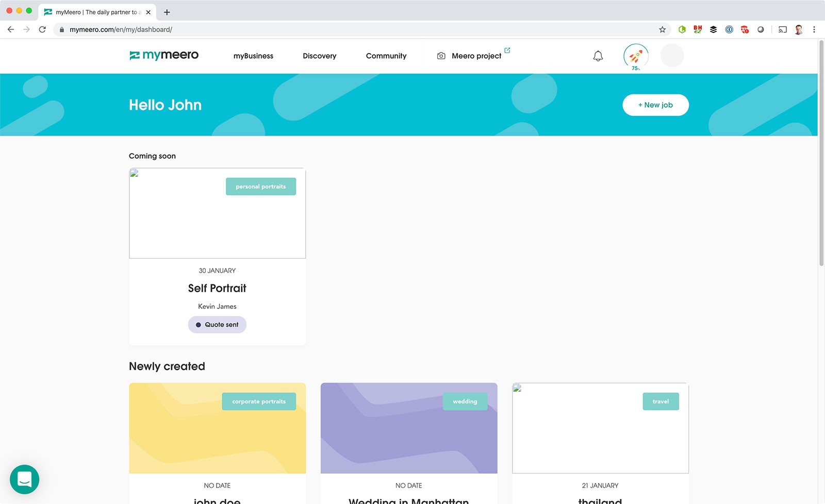Screen dimensions: 825x504
Task: Open the chat support widget
Action: click(24, 479)
